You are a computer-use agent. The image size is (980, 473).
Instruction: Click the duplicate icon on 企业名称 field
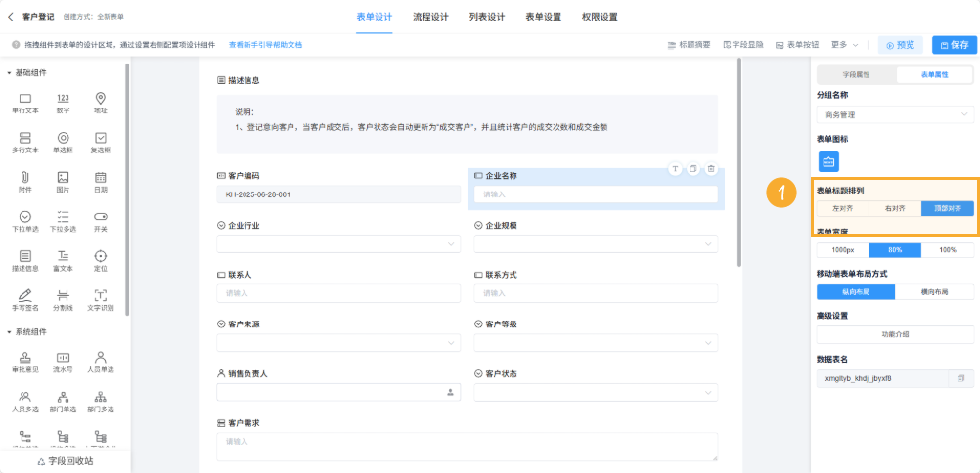click(x=693, y=169)
